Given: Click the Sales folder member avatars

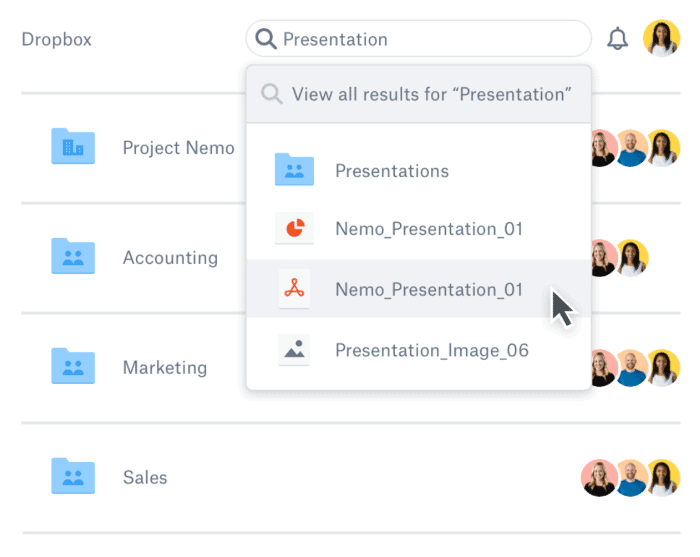Looking at the screenshot, I should tap(630, 478).
